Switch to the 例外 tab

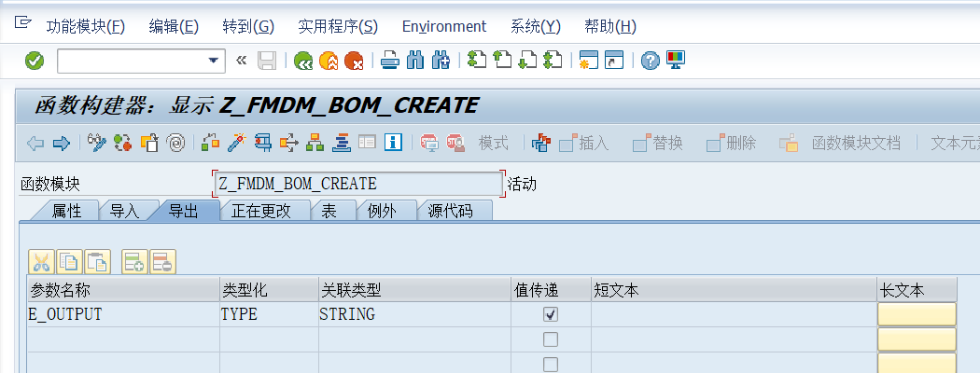(382, 211)
